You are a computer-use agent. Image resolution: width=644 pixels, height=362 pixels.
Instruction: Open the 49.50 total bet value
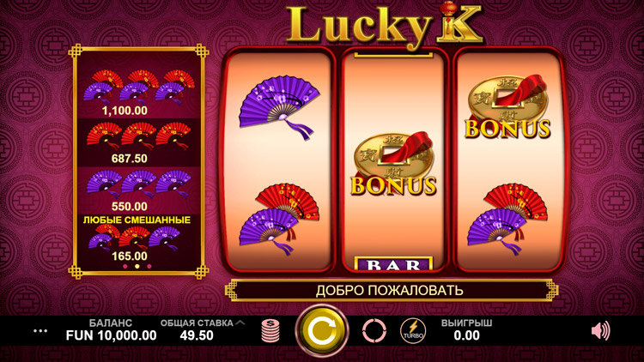[x=197, y=335]
